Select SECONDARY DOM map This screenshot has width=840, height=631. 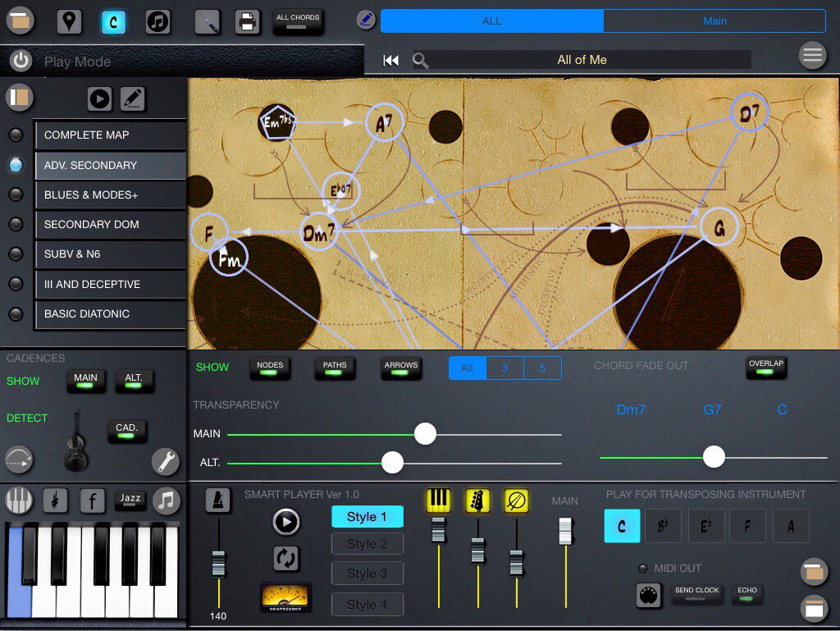coord(111,225)
